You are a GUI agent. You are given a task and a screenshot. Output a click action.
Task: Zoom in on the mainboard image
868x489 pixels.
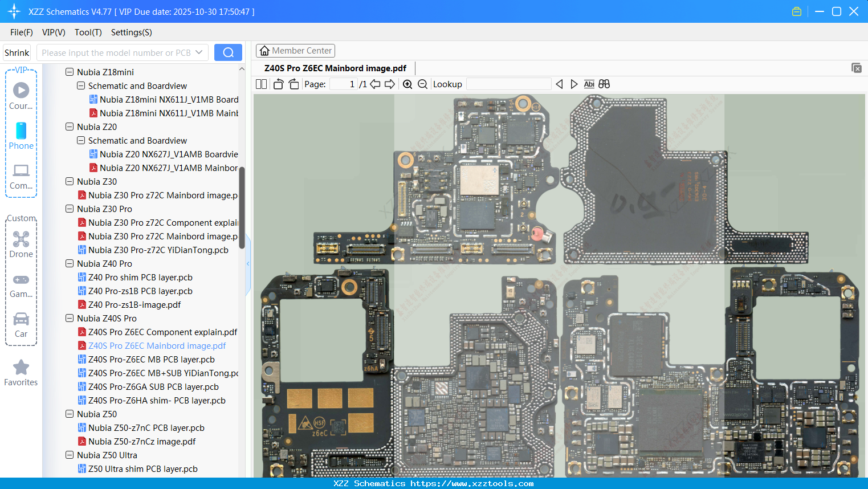(x=407, y=84)
